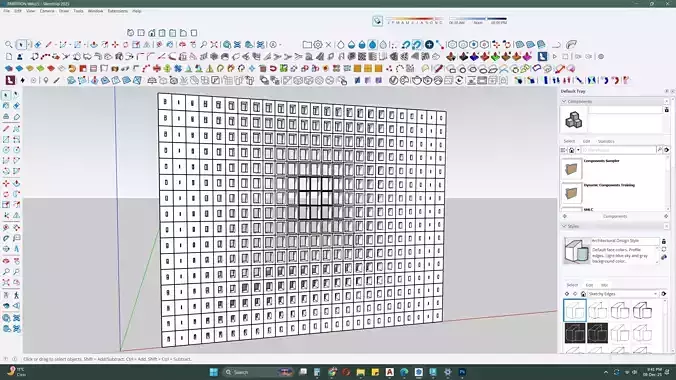Open the File menu
This screenshot has height=380, width=676.
click(x=6, y=11)
